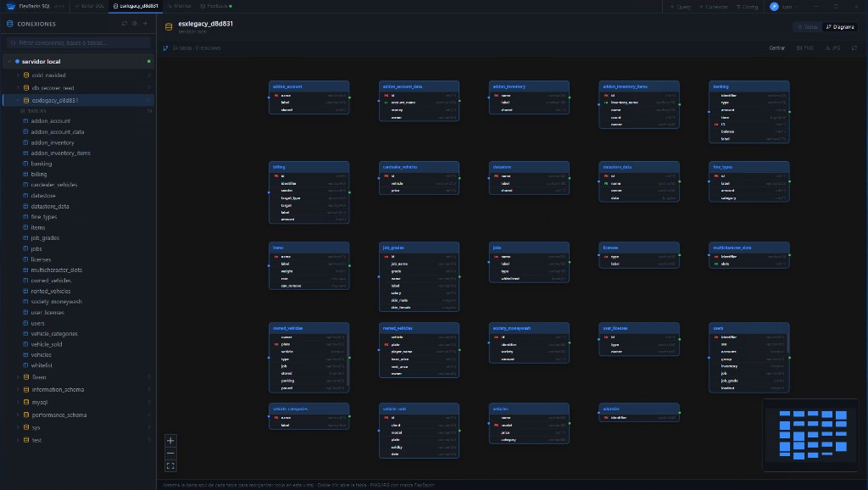Zoom in on the diagram

click(170, 441)
